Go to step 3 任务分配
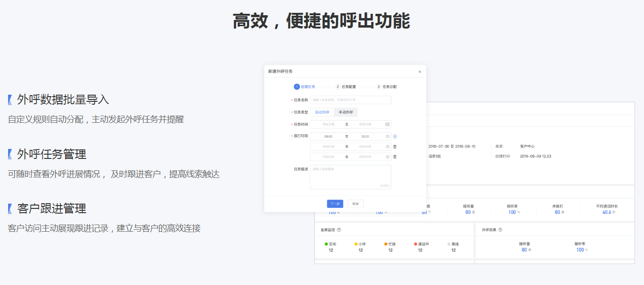Image resolution: width=644 pixels, height=285 pixels. coord(386,87)
